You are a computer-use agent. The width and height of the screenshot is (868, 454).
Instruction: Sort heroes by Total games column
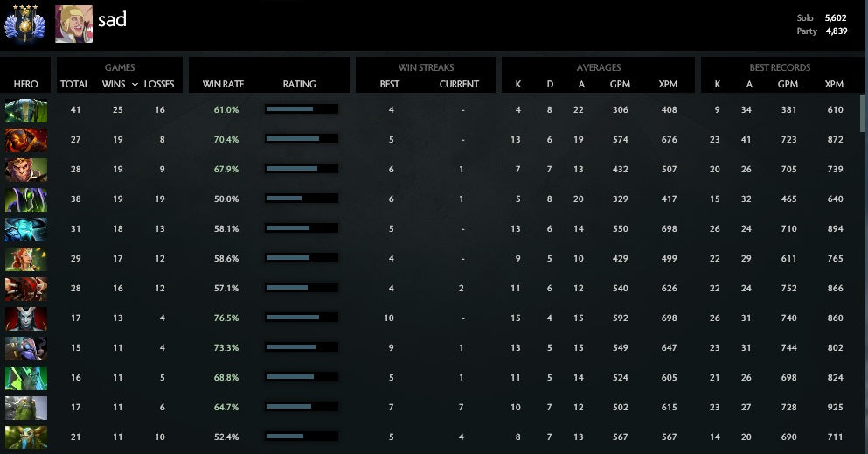[74, 85]
